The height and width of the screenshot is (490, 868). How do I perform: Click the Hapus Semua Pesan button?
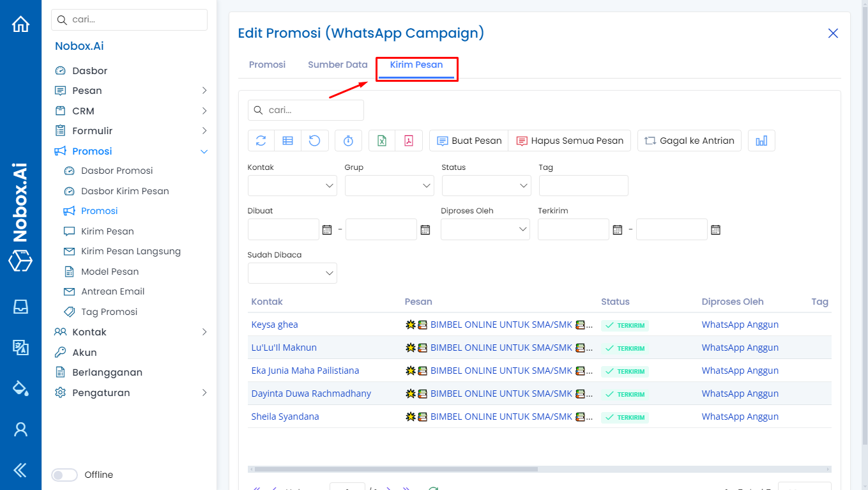tap(570, 141)
